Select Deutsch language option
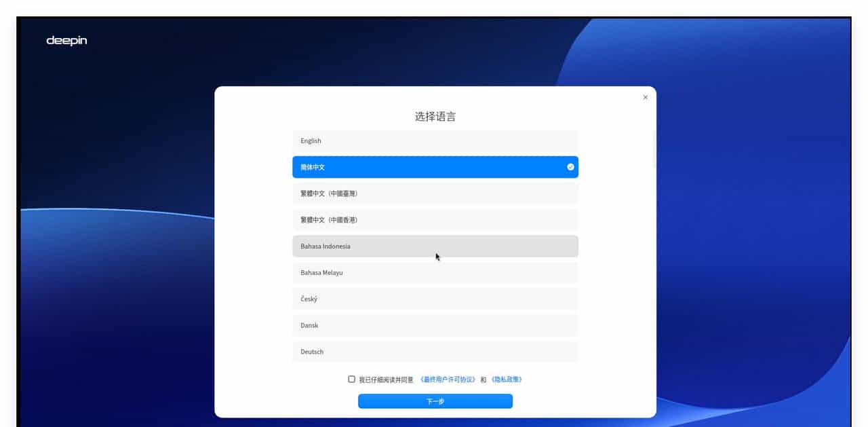The image size is (868, 427). click(435, 352)
